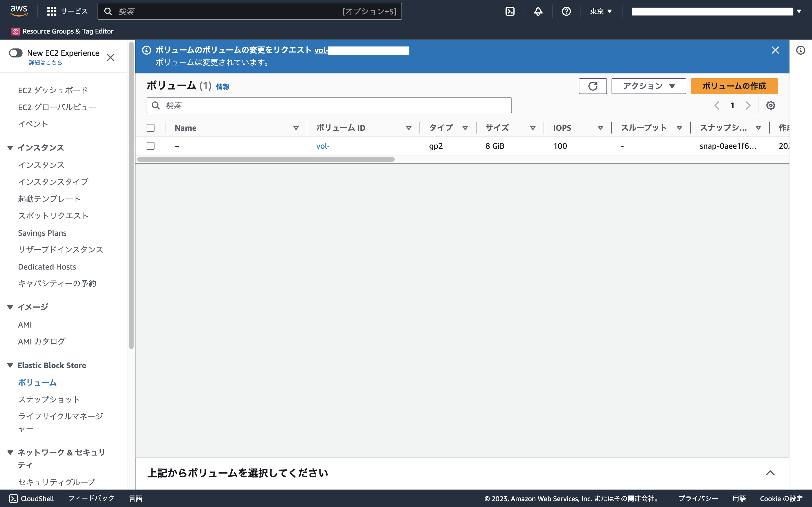Open the table preferences gear
This screenshot has width=812, height=507.
coord(771,105)
